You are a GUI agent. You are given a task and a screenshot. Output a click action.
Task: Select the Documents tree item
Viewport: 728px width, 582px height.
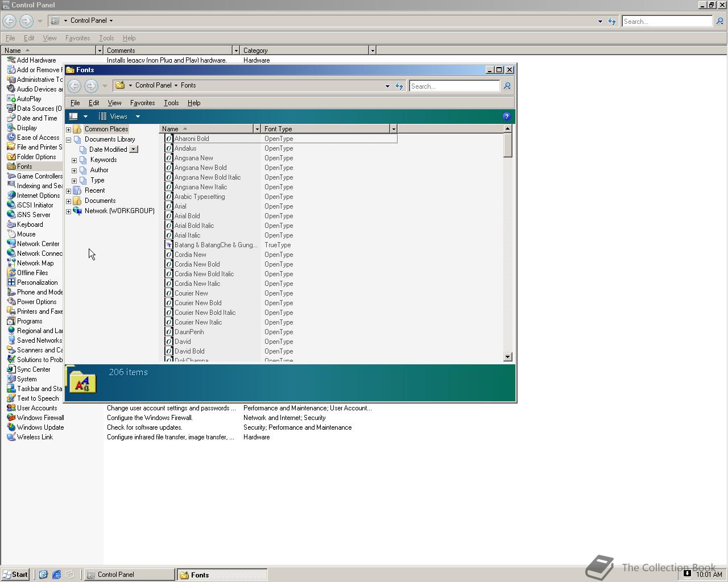100,201
